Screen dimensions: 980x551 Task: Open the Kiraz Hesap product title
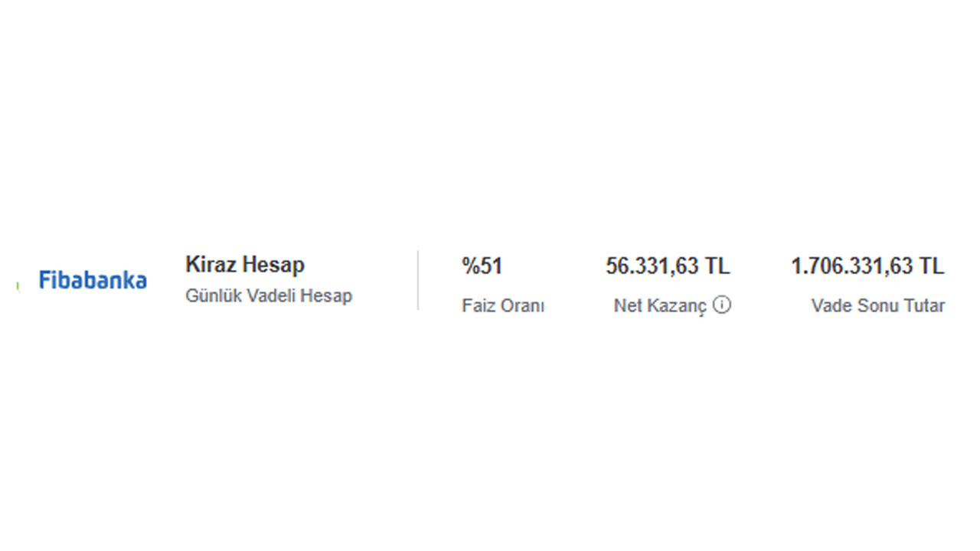[245, 265]
